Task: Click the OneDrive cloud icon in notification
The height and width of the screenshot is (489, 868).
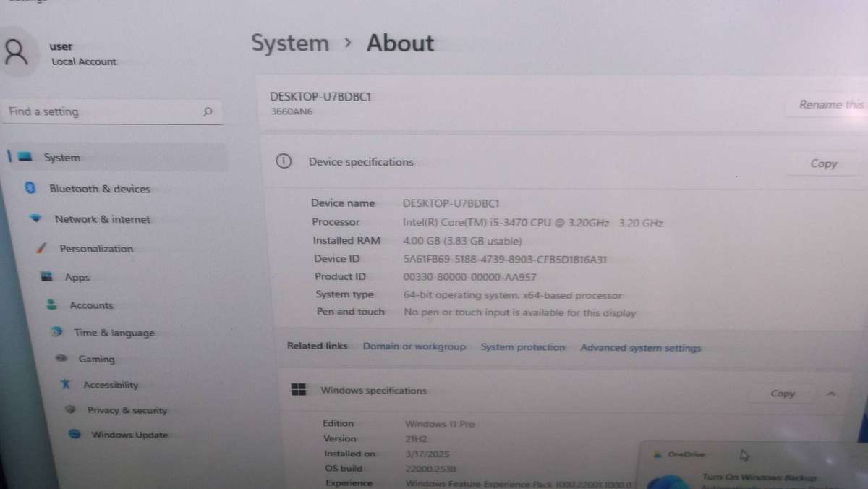Action: tap(658, 455)
